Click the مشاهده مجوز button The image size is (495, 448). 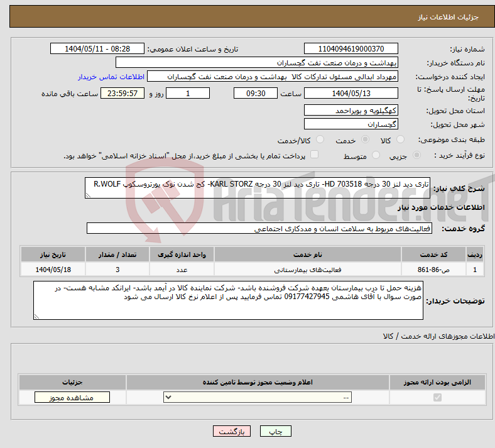pos(72,397)
